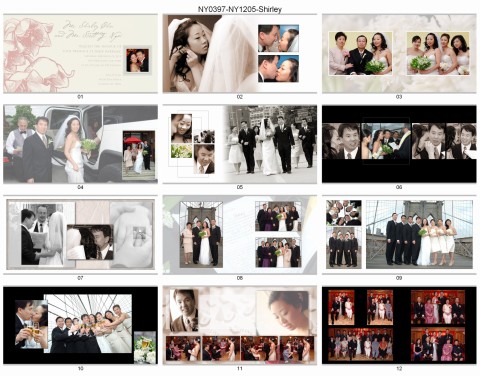Open album spread thumbnail 04
Screen dimensions: 480x376
[x=80, y=144]
